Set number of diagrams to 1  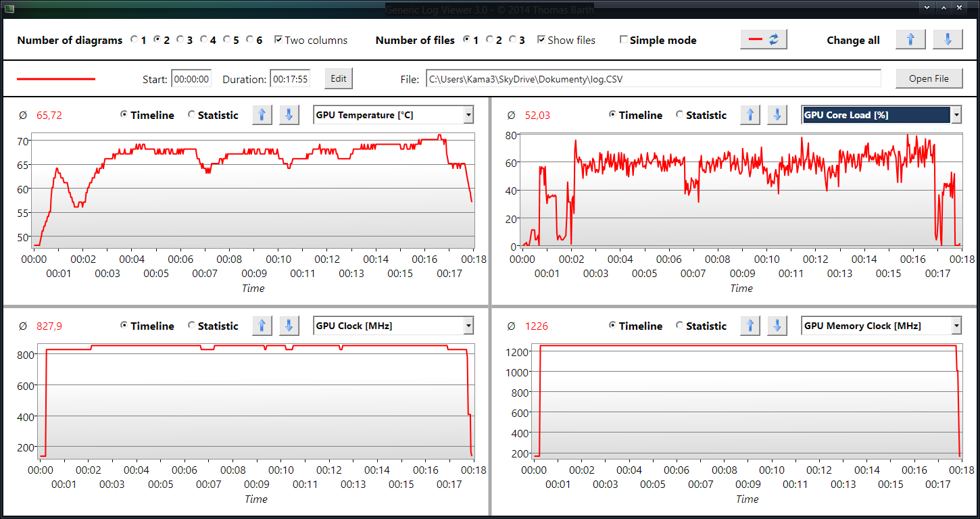[134, 40]
